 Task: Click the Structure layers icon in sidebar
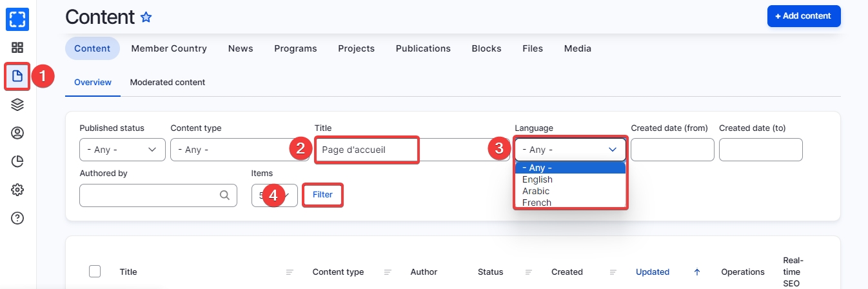point(17,105)
